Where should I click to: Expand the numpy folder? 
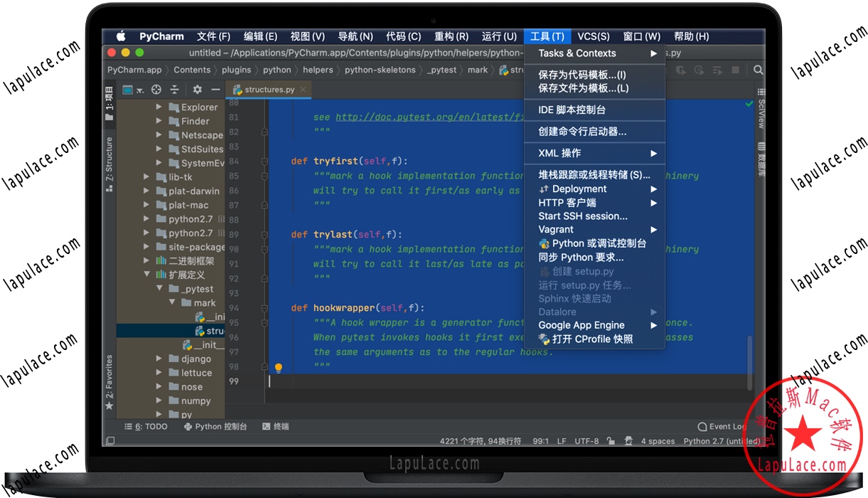(159, 401)
